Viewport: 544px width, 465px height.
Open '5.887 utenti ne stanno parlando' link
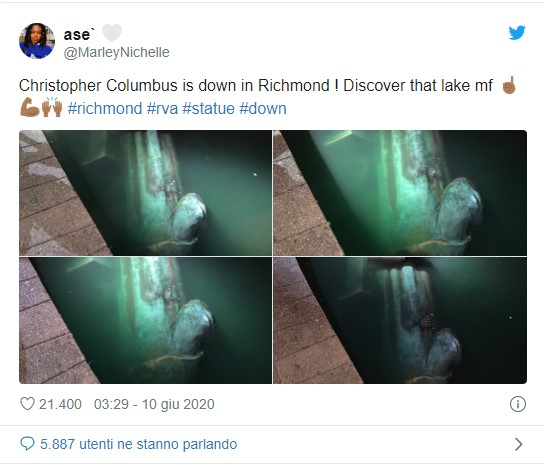pyautogui.click(x=139, y=444)
